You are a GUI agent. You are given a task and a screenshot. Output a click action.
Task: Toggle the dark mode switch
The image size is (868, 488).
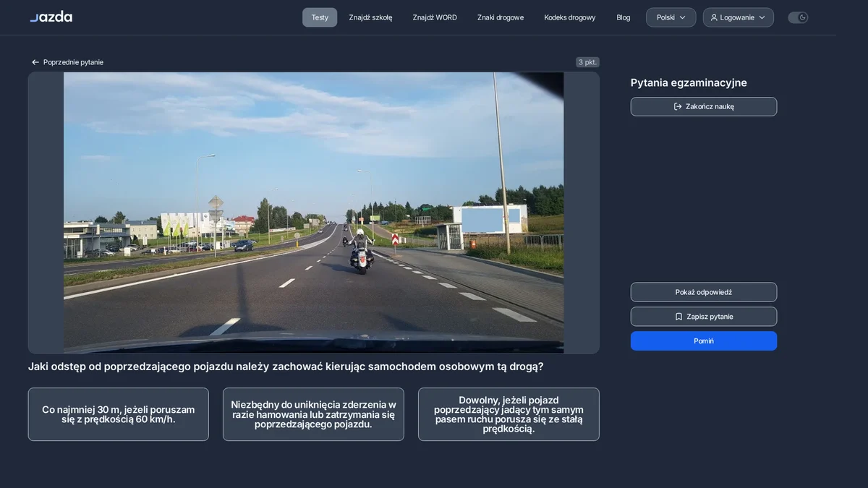pos(798,17)
